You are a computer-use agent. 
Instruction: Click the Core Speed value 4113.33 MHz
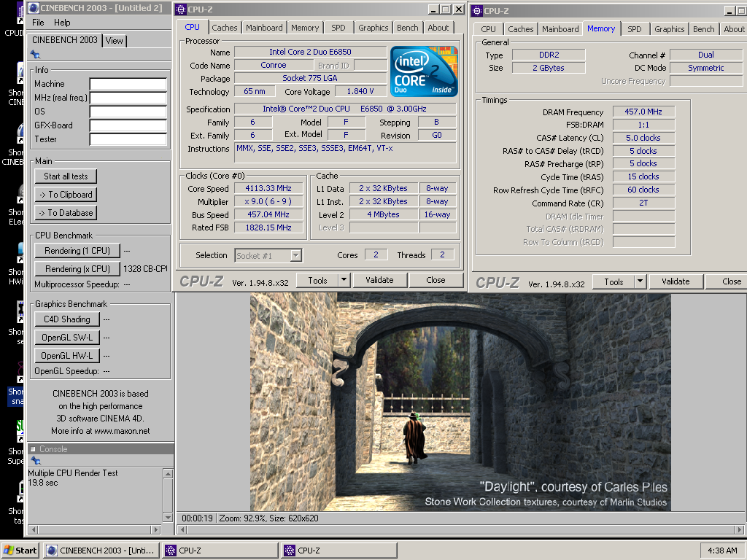(x=268, y=188)
